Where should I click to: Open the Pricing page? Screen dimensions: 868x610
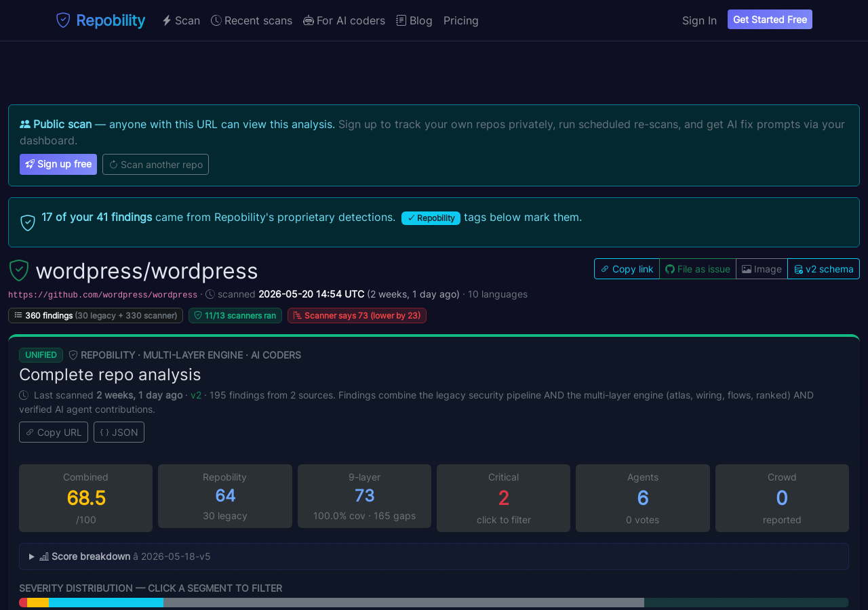click(x=461, y=20)
